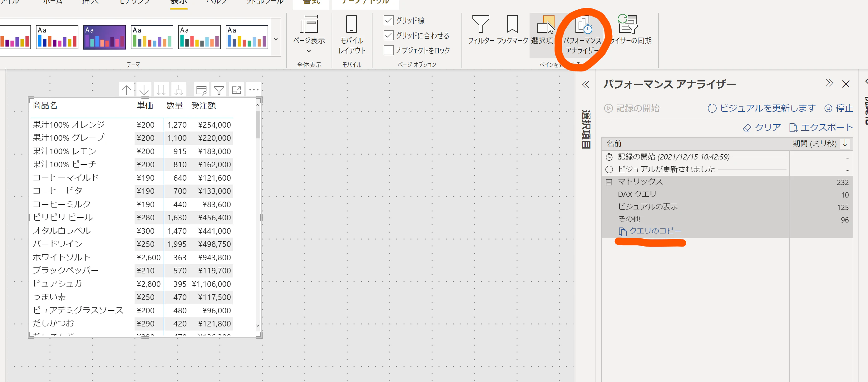
Task: Uncheck the グリッド線 checkbox
Action: click(388, 21)
